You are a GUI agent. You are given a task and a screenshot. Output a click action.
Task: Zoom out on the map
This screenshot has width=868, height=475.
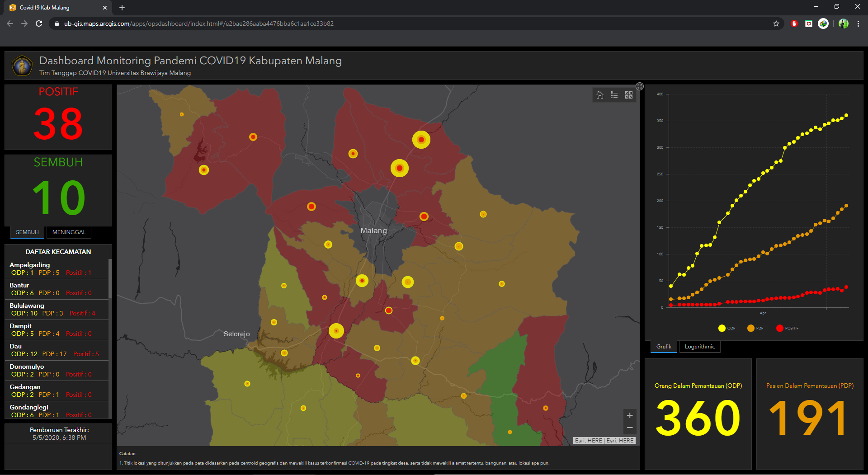click(x=630, y=428)
